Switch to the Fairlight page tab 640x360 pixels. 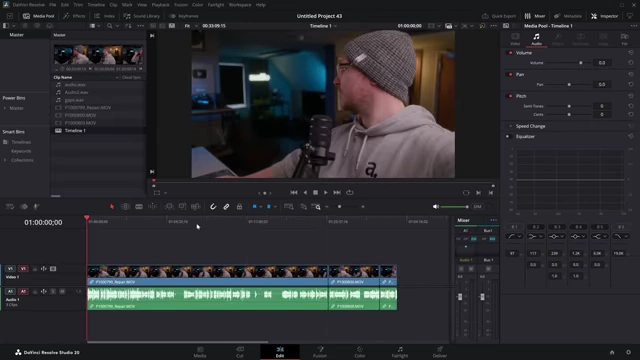click(x=400, y=352)
